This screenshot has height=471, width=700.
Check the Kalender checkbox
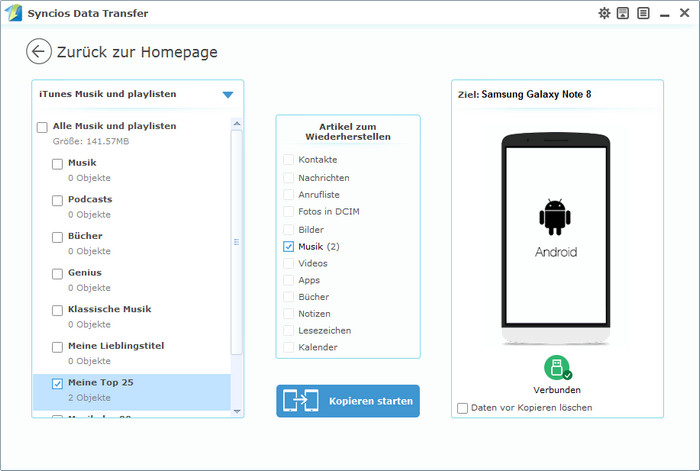(288, 347)
